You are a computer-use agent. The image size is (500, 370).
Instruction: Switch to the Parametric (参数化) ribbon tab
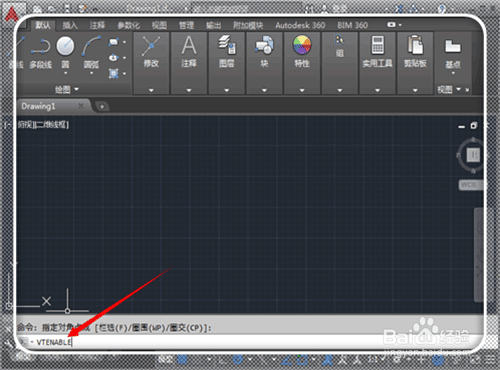click(x=128, y=25)
